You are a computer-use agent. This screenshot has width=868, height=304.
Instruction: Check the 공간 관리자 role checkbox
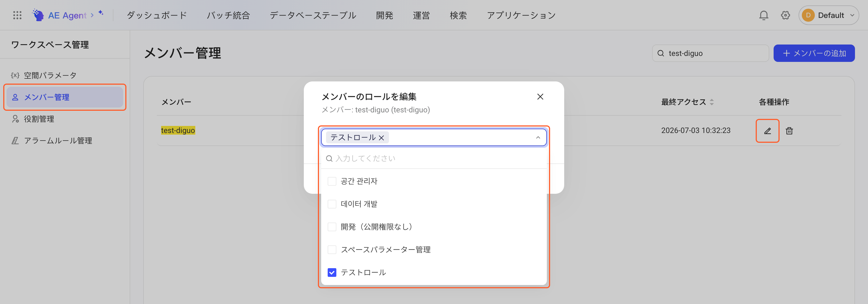pos(332,181)
